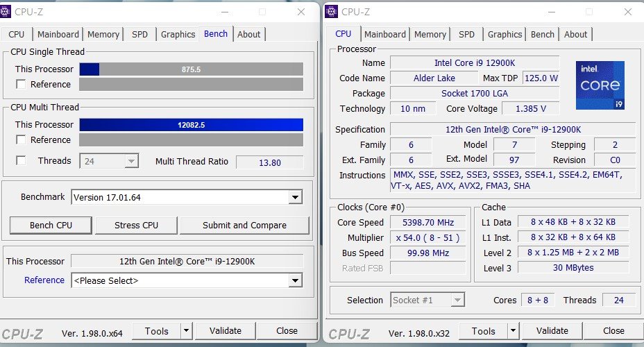
Task: Click Multi Thread Ratio value 13.80
Action: click(x=270, y=162)
